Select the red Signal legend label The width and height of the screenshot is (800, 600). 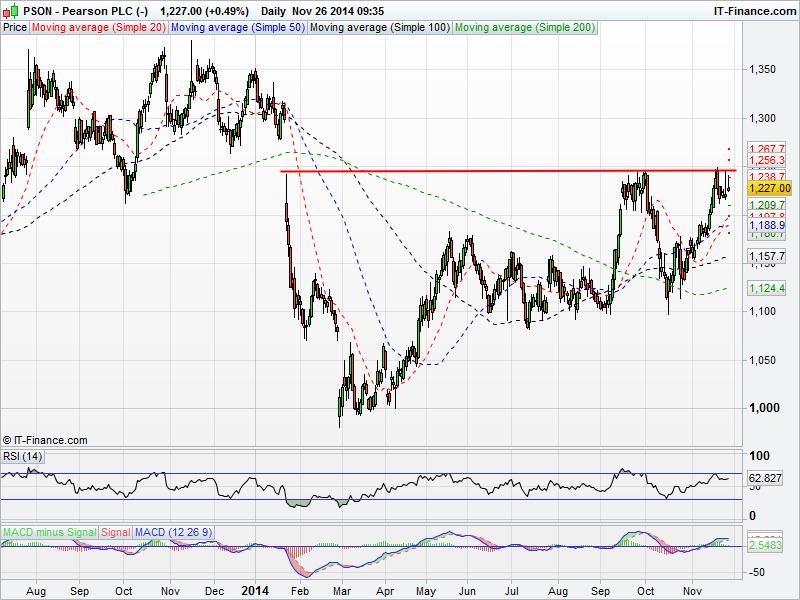click(115, 532)
